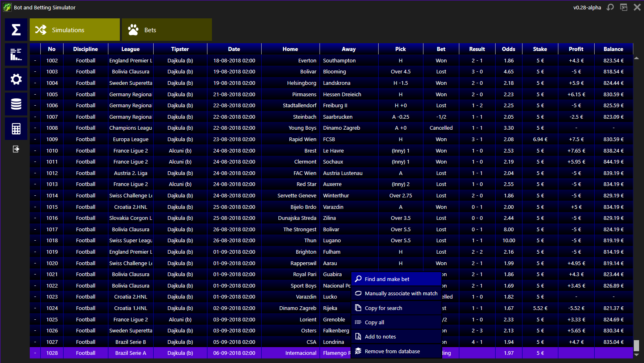Sort by the No column header
644x363 pixels.
point(52,49)
